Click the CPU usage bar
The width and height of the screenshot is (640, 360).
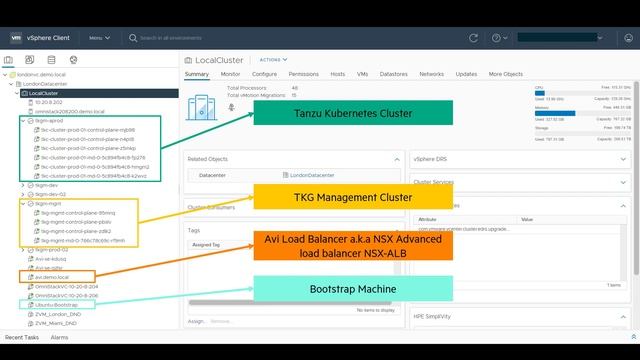pos(583,93)
